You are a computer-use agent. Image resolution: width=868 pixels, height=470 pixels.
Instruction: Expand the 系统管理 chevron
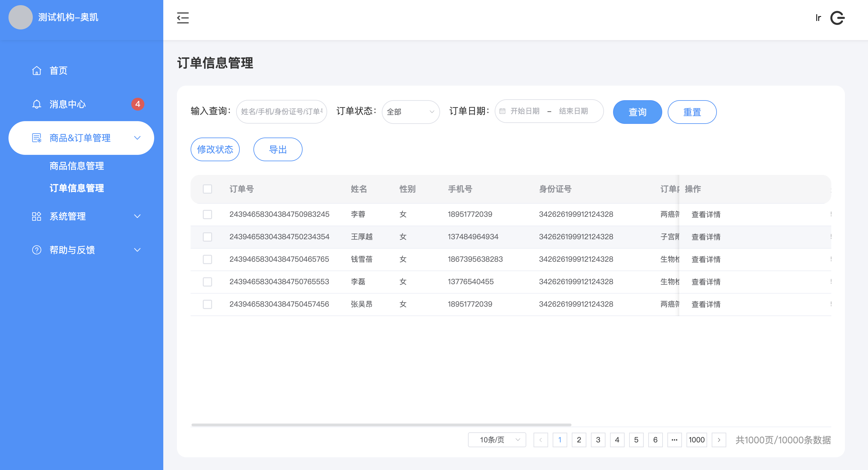coord(137,216)
